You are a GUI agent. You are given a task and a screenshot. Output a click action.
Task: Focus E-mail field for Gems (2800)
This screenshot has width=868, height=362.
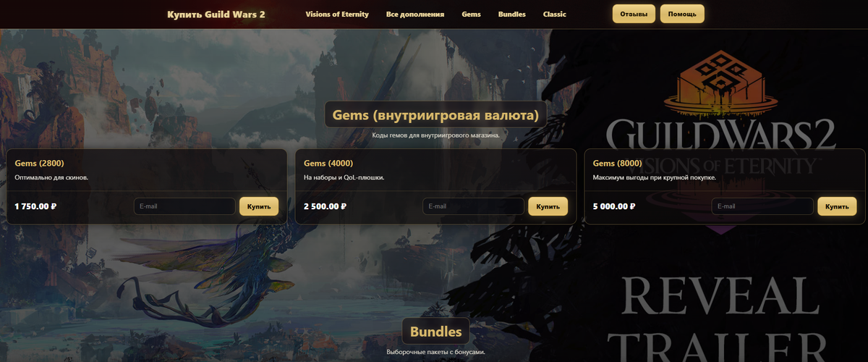(184, 206)
